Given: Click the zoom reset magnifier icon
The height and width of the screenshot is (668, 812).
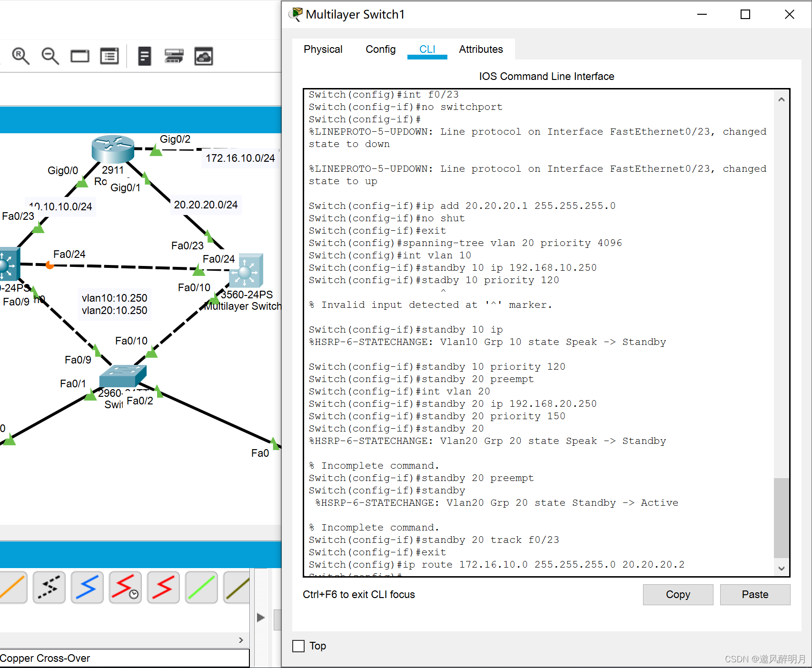Looking at the screenshot, I should pyautogui.click(x=20, y=56).
